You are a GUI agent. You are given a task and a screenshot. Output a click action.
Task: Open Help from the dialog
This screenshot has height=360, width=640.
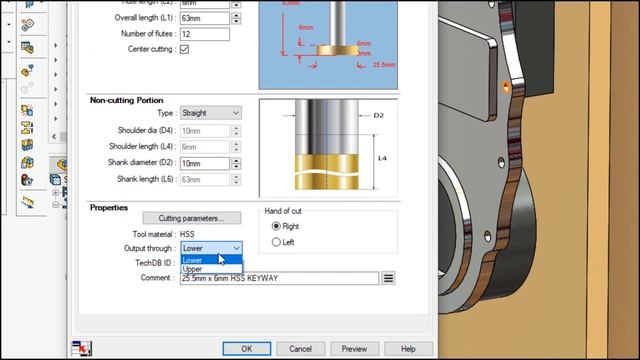(x=408, y=349)
